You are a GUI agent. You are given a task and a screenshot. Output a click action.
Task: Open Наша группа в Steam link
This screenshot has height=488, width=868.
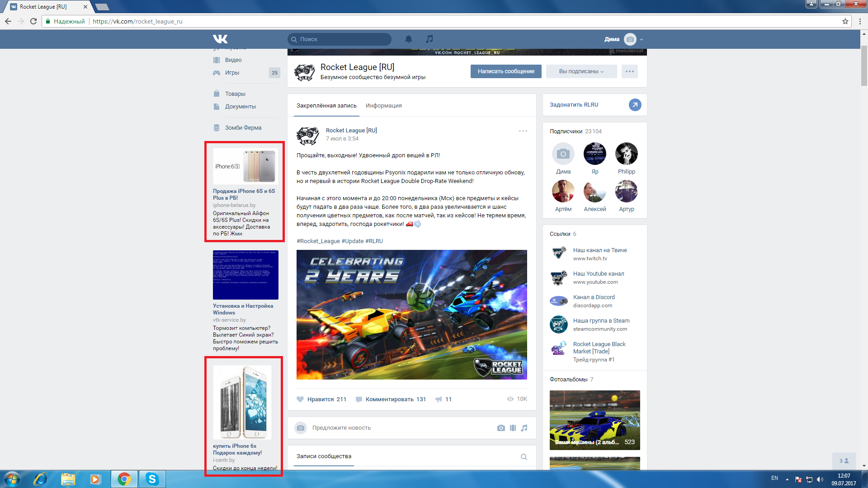pyautogui.click(x=601, y=320)
